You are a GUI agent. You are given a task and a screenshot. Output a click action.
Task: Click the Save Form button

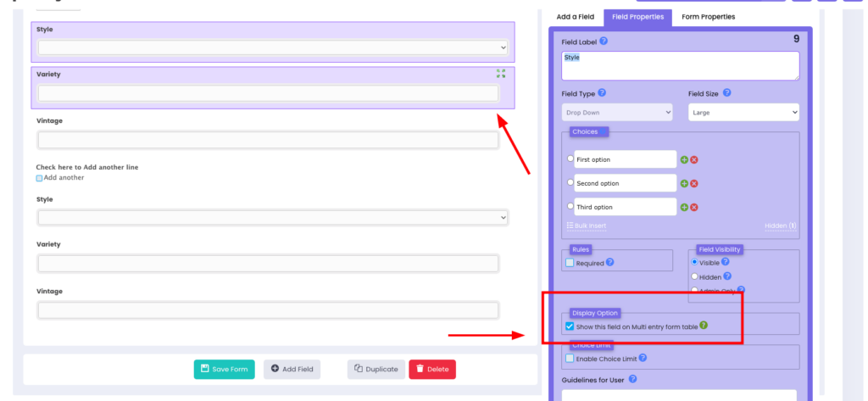tap(225, 370)
